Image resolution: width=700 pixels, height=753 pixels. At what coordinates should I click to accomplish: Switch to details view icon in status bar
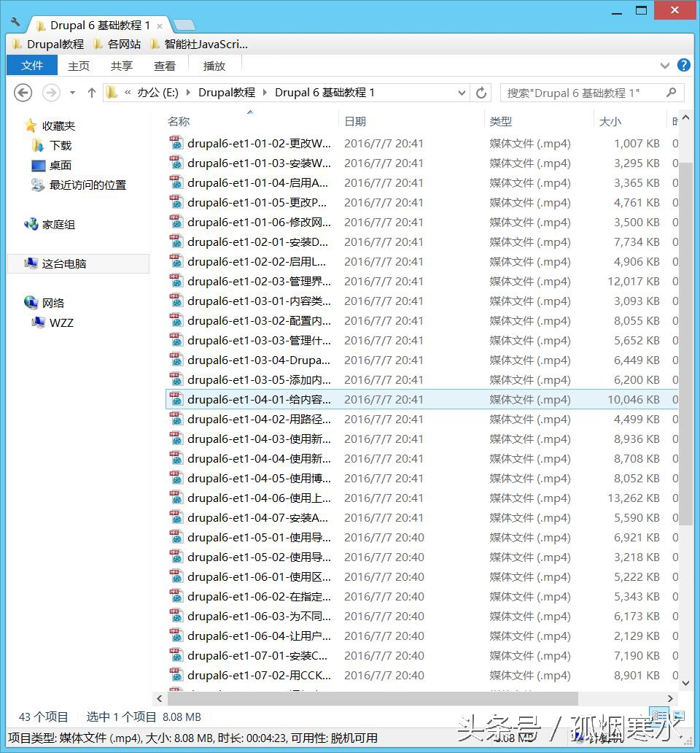coord(658,716)
